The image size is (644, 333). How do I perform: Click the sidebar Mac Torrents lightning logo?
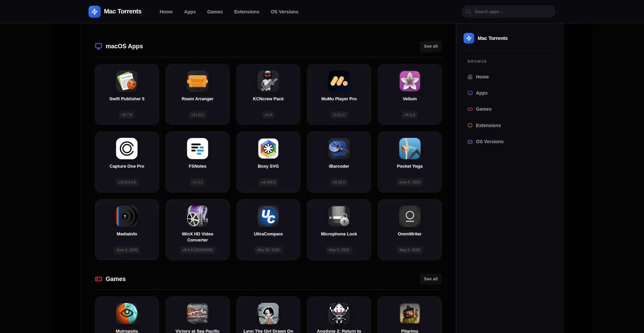click(469, 38)
